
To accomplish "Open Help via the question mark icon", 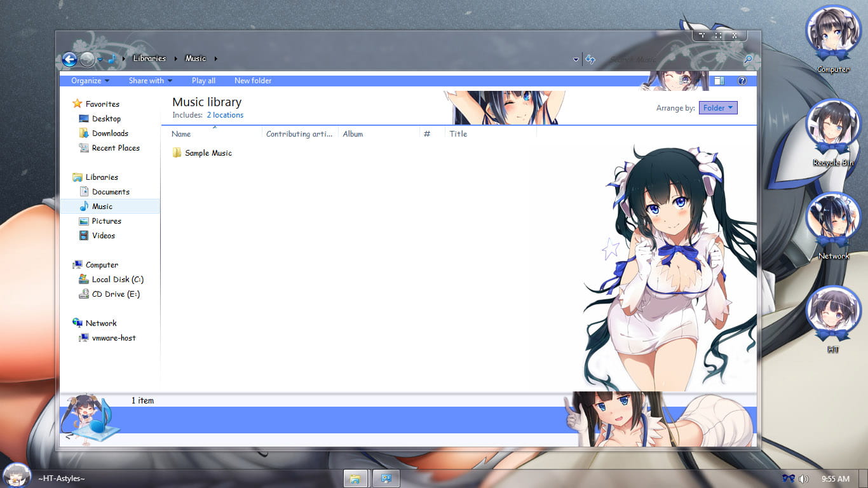I will point(742,81).
